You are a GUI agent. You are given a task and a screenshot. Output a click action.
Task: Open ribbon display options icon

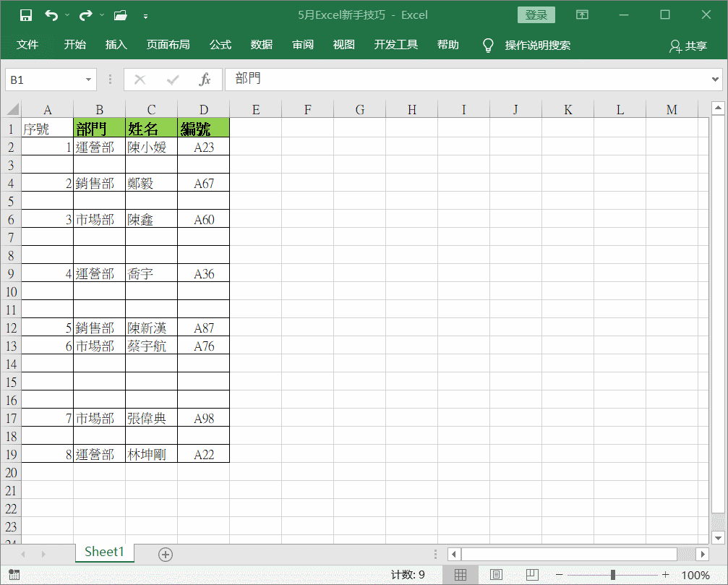(x=582, y=15)
